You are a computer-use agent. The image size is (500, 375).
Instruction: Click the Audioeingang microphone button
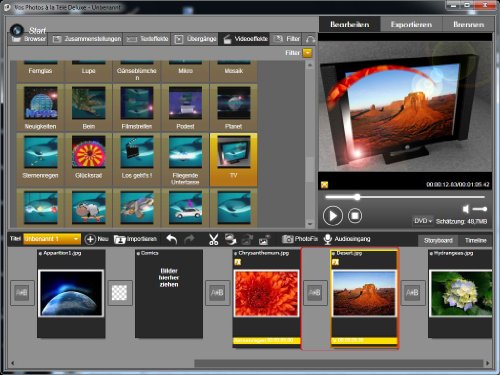tap(347, 239)
